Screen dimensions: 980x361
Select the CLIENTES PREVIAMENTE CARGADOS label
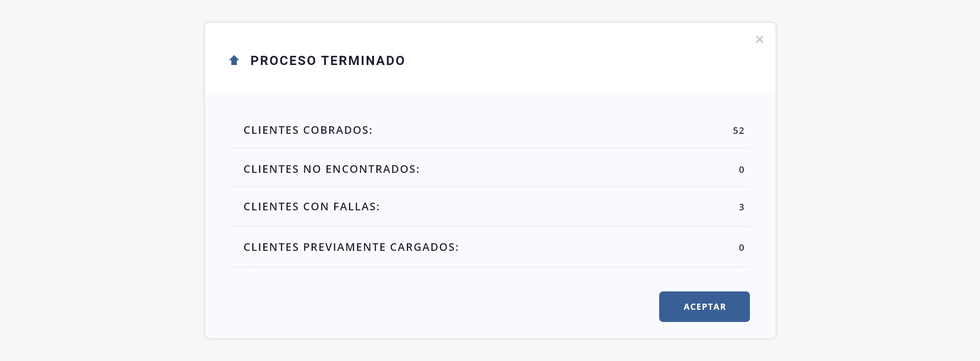pos(351,247)
